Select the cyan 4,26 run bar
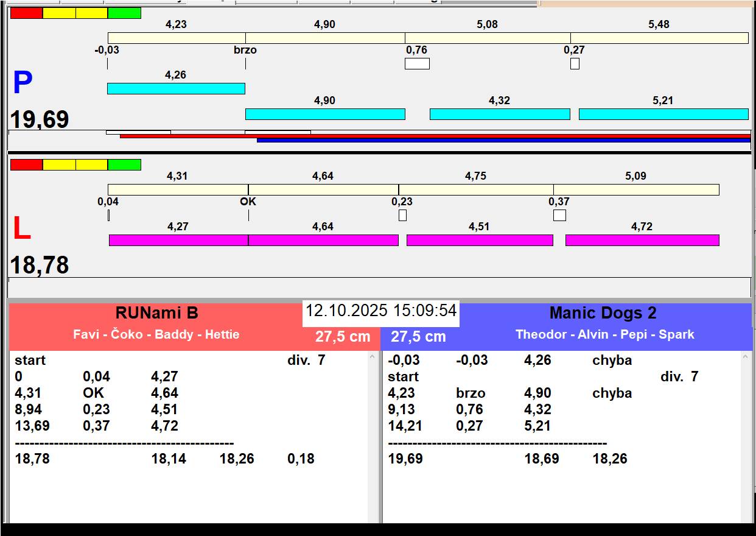 [x=176, y=88]
